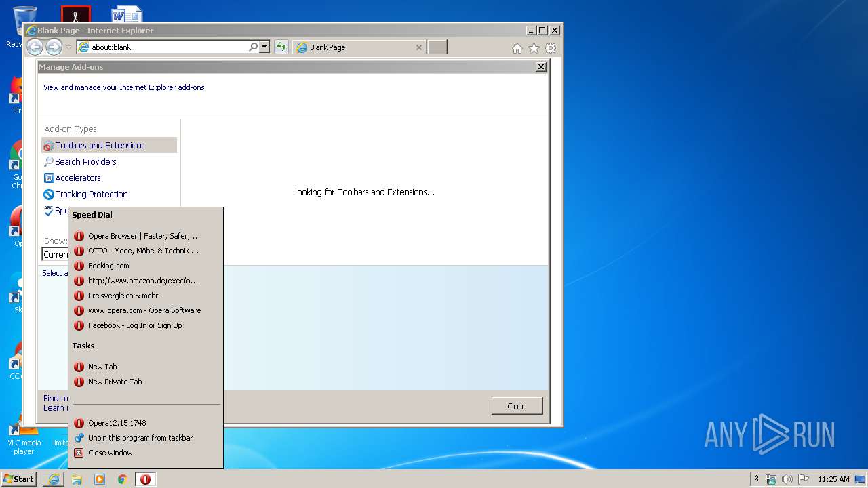Select Tracking Protection add-on type
868x488 pixels.
point(109,194)
